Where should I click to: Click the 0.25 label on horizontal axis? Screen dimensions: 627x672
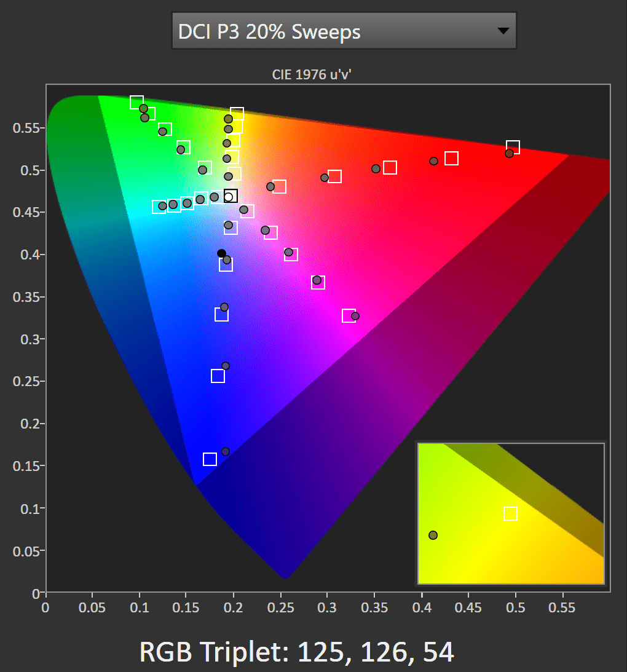pos(280,607)
